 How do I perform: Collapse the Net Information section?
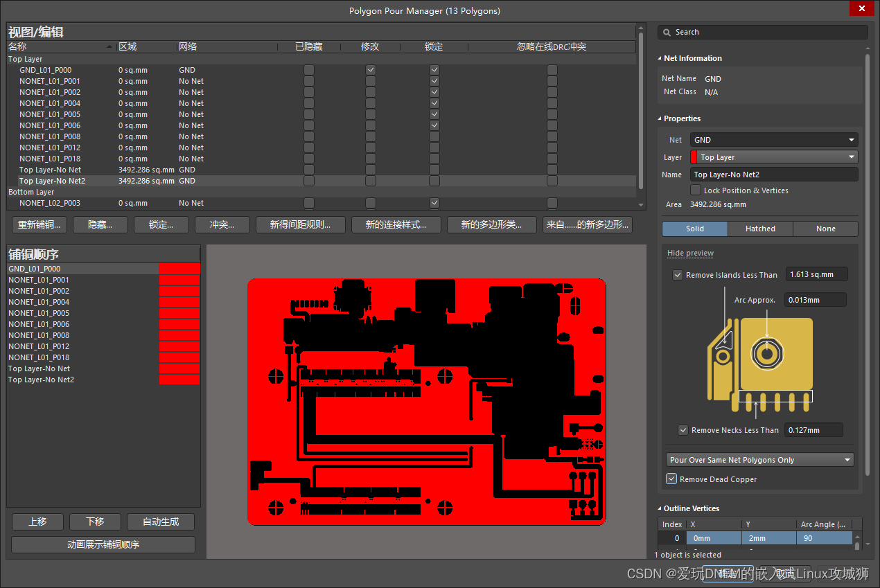(x=660, y=59)
